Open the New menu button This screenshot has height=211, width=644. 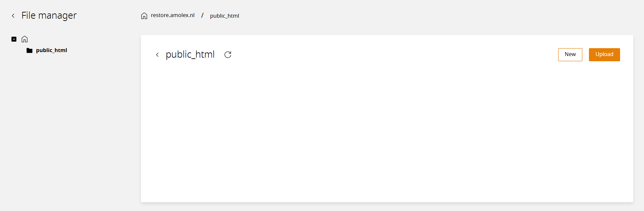pyautogui.click(x=570, y=55)
